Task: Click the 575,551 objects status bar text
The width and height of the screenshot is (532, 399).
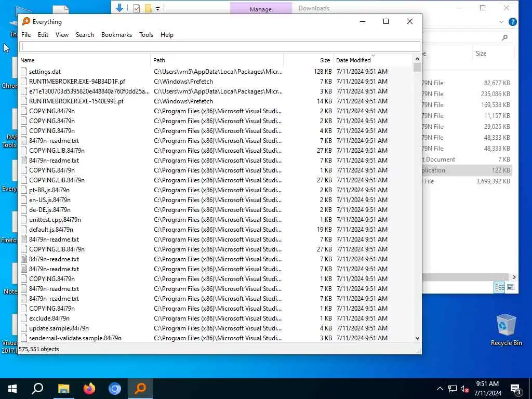Action: pos(38,349)
